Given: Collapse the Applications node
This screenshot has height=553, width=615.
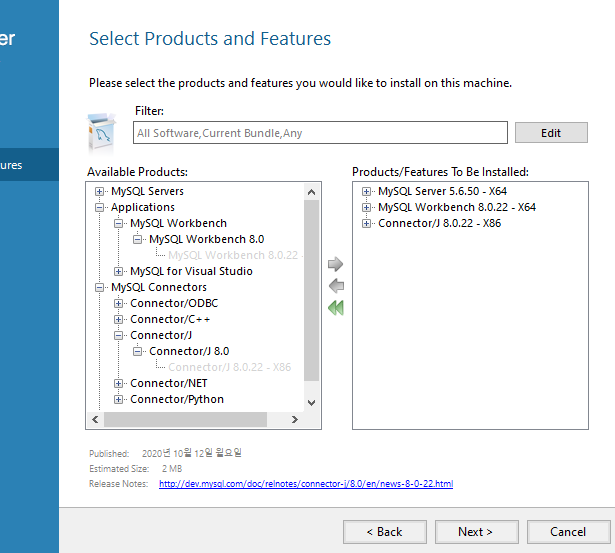Looking at the screenshot, I should pyautogui.click(x=99, y=207).
